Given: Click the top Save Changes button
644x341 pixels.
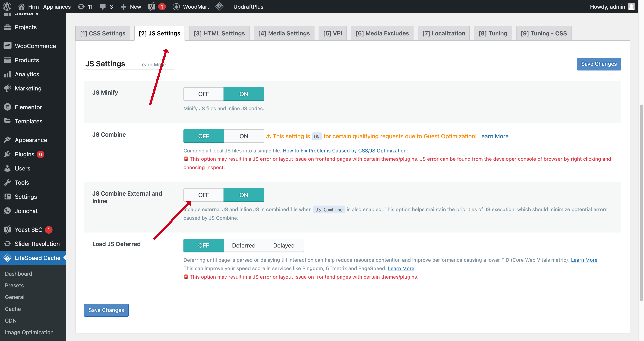Looking at the screenshot, I should click(599, 64).
